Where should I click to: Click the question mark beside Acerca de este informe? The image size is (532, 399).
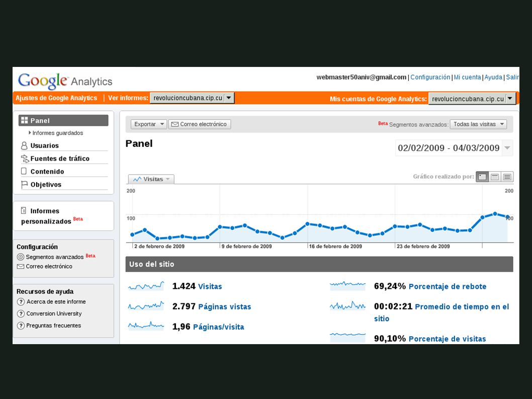[x=21, y=302]
